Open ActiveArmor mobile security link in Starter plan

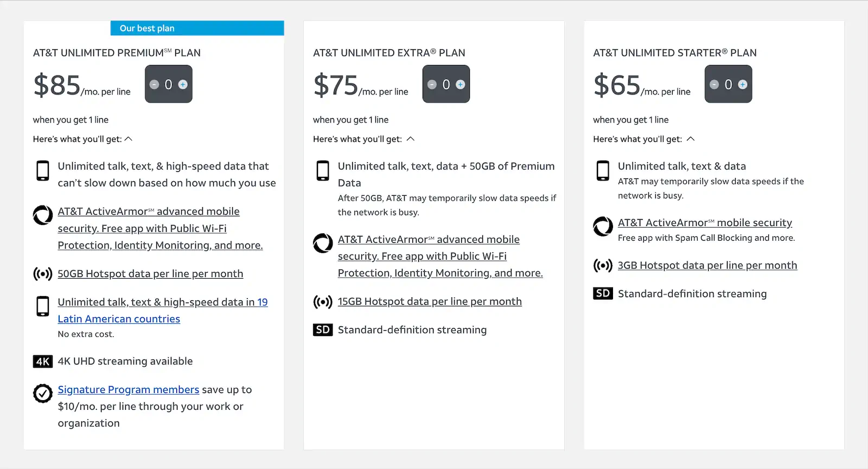[705, 223]
